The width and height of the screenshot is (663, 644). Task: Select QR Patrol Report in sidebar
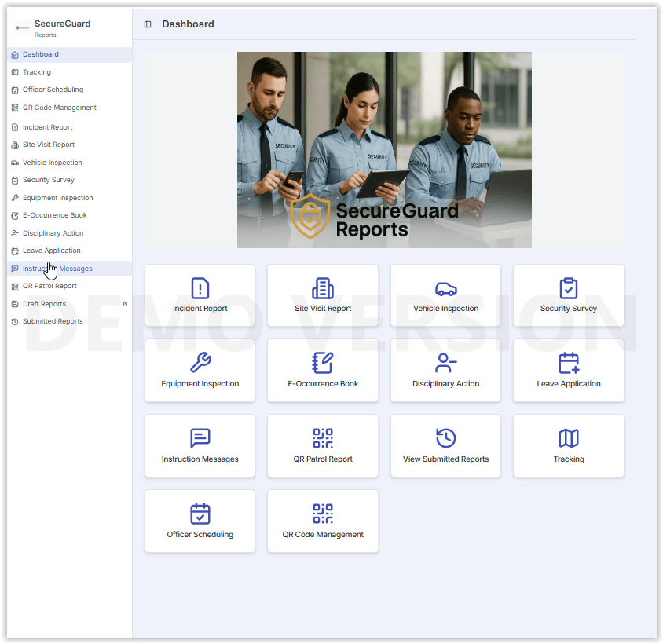[x=69, y=287]
